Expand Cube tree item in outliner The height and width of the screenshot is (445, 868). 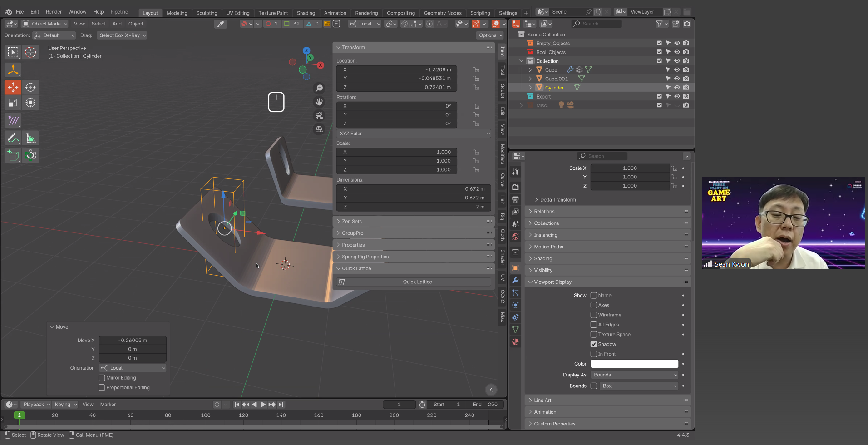530,70
